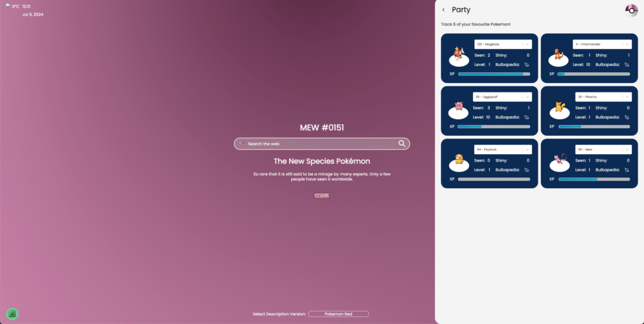Click Psyduck's Seen count of 0
The width and height of the screenshot is (644, 324).
(x=489, y=160)
